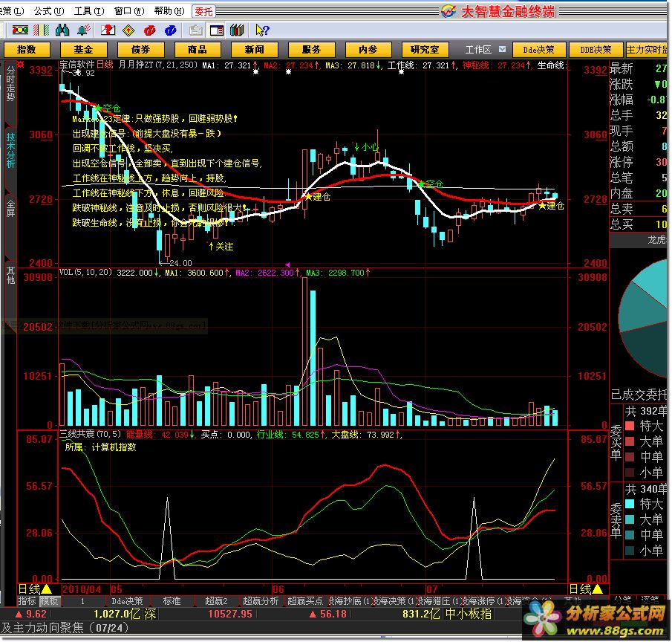The height and width of the screenshot is (642, 672).
Task: Switch to the 分时走势 side tab
Action: click(10, 84)
